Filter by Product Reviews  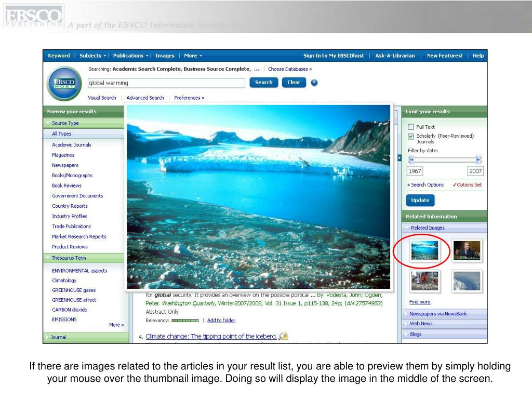(x=70, y=247)
